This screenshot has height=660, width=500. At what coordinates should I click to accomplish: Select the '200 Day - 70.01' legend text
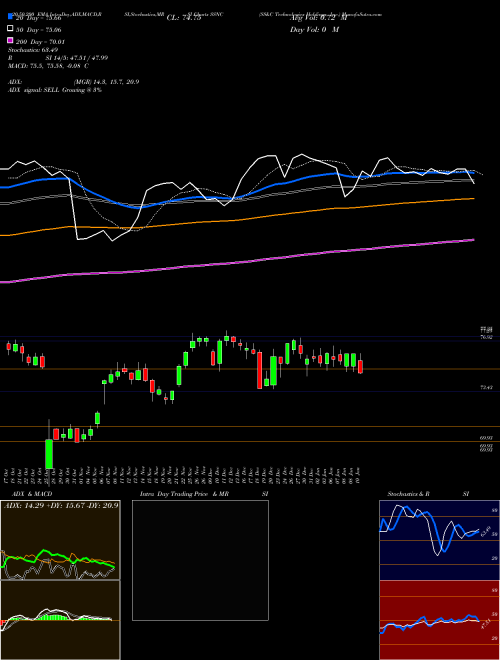[41, 42]
